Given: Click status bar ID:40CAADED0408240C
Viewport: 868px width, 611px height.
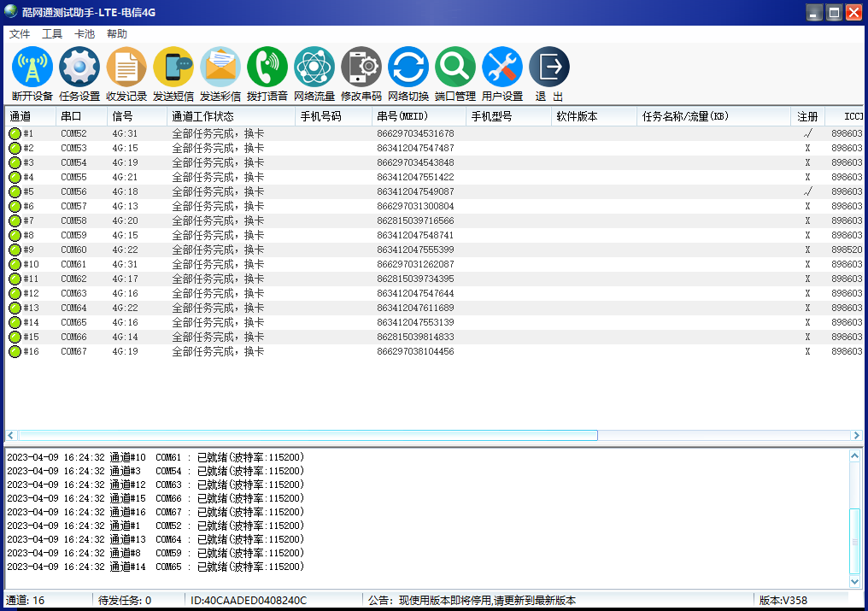Looking at the screenshot, I should 248,601.
